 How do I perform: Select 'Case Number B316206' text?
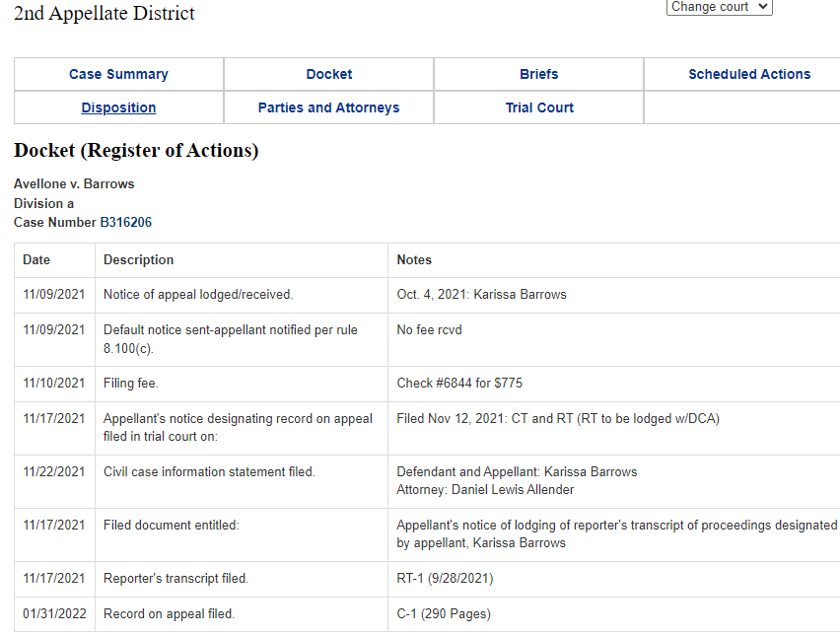pyautogui.click(x=83, y=223)
